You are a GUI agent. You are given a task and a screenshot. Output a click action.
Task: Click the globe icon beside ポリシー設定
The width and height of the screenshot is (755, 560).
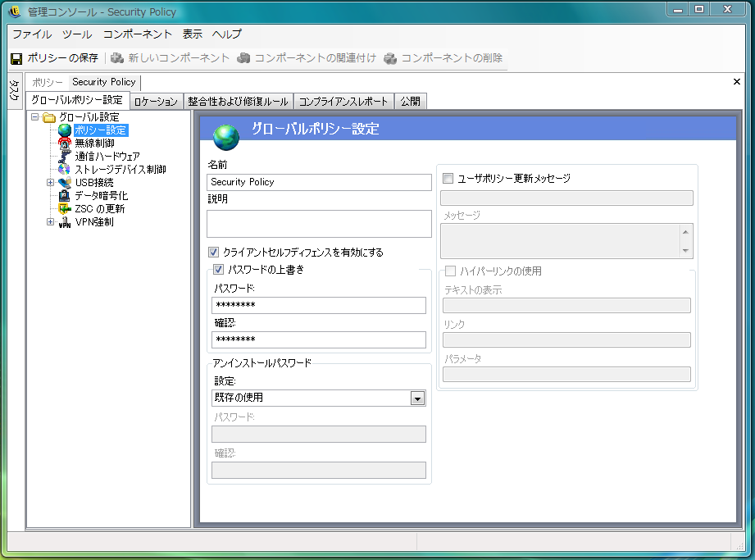(65, 130)
